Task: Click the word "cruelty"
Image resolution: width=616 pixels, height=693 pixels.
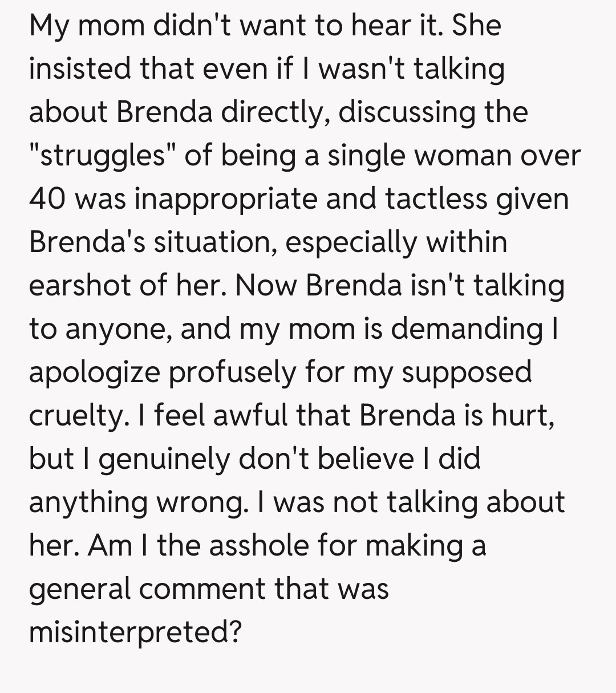Action: click(x=75, y=416)
